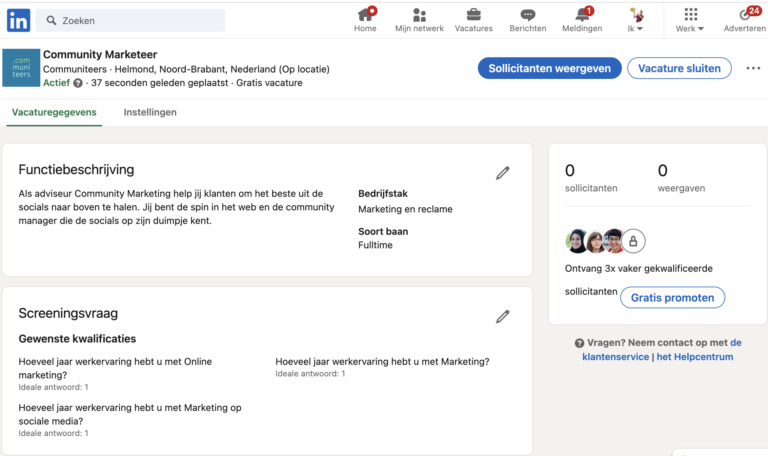Open the Adverteren icon
Image resolution: width=768 pixels, height=456 pixels.
click(x=744, y=16)
